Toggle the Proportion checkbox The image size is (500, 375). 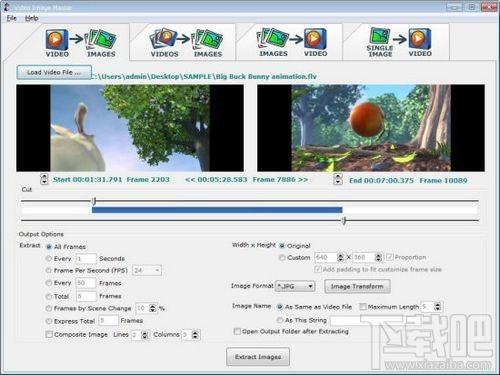coord(390,257)
